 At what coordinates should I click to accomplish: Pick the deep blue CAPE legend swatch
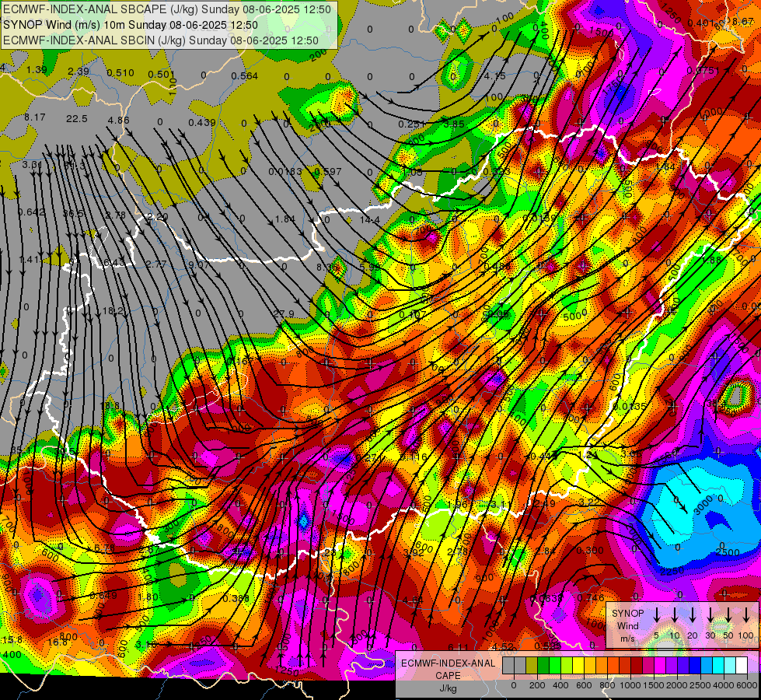(695, 666)
